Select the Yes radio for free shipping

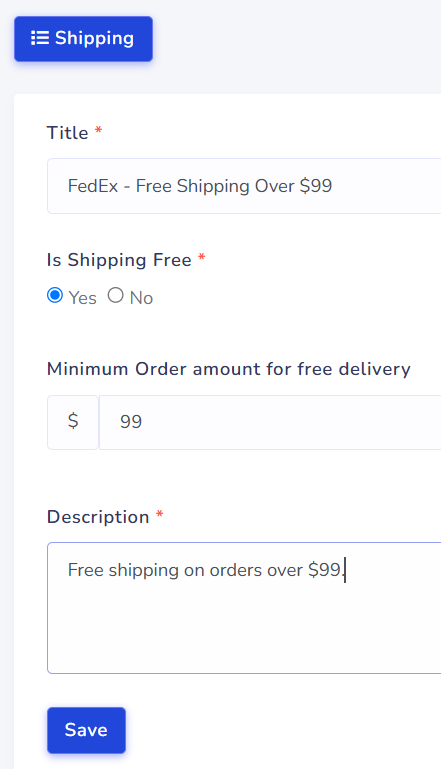click(x=55, y=295)
